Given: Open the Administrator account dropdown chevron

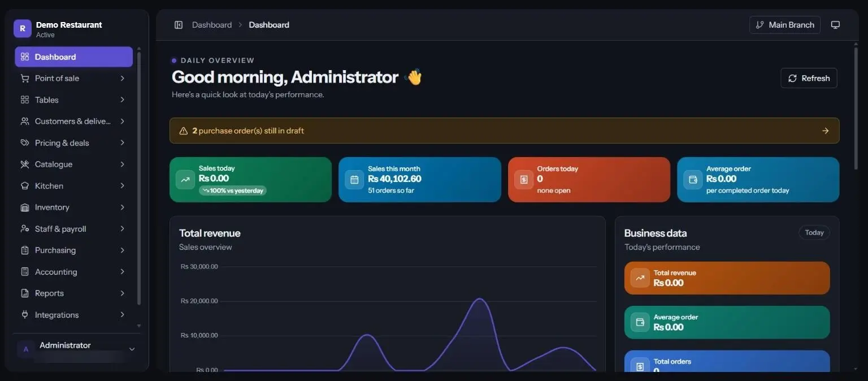Looking at the screenshot, I should [x=132, y=349].
